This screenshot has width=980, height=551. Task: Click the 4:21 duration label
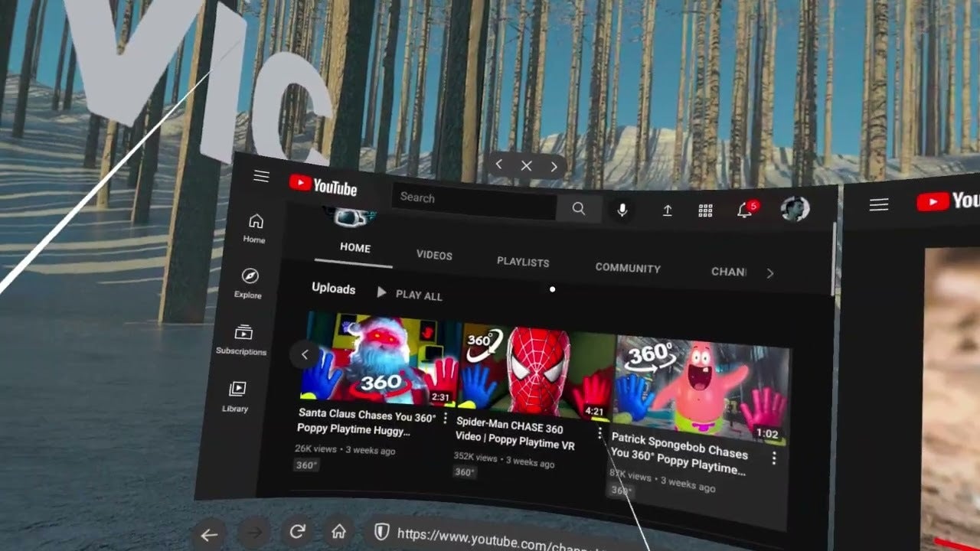tap(594, 412)
